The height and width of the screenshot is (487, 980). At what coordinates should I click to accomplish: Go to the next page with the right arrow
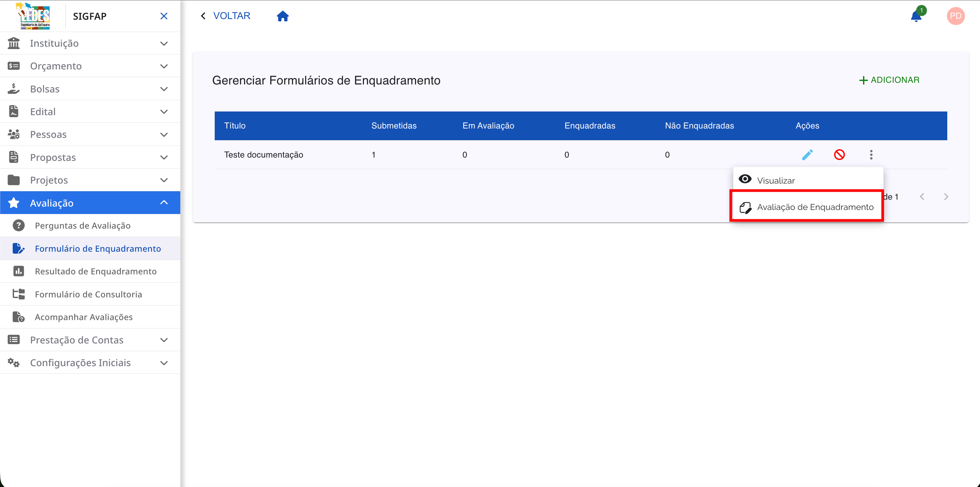pyautogui.click(x=947, y=196)
